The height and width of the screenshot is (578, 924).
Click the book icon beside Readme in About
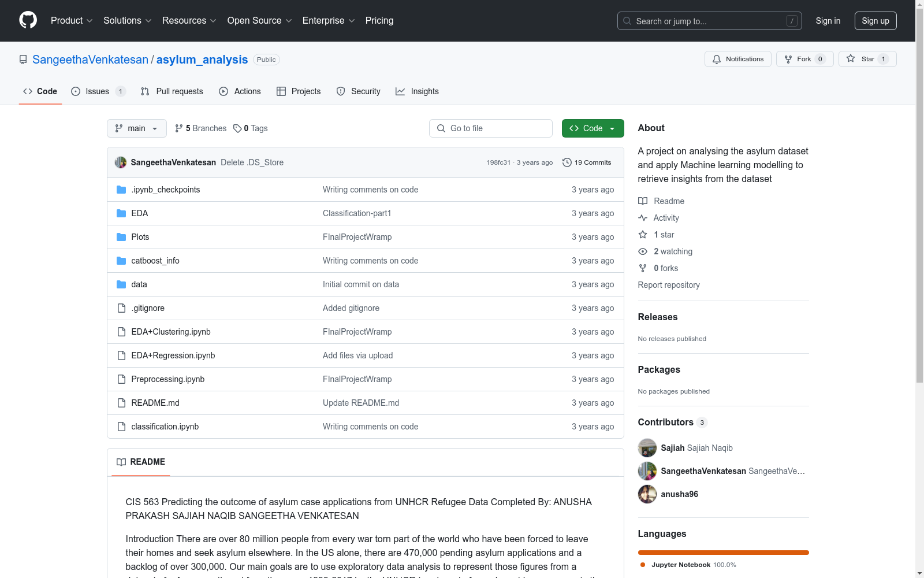643,201
